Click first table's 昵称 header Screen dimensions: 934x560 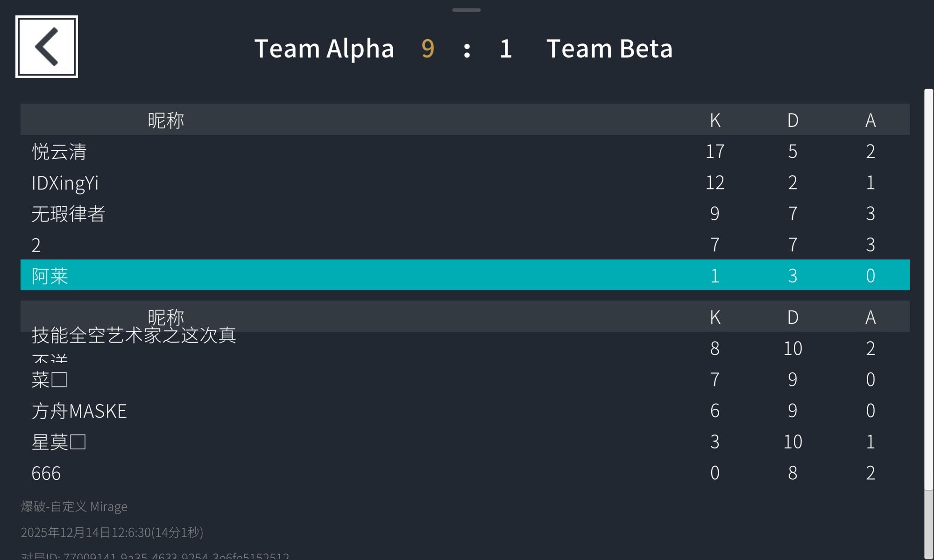point(166,120)
